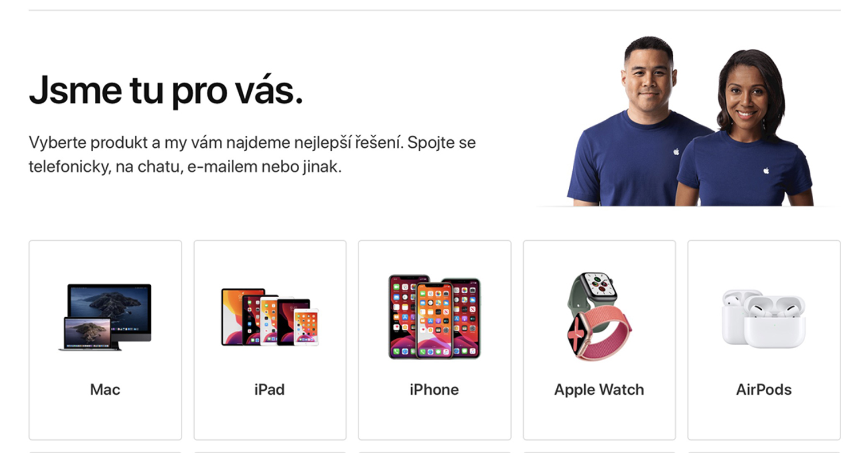Click the AirPods label text

[763, 390]
